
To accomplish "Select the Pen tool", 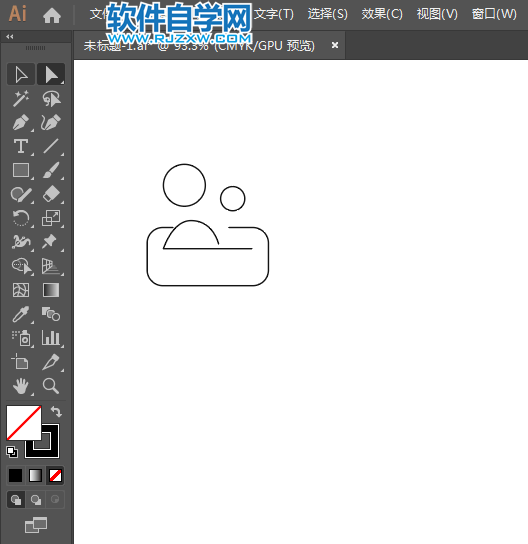I will [x=21, y=122].
